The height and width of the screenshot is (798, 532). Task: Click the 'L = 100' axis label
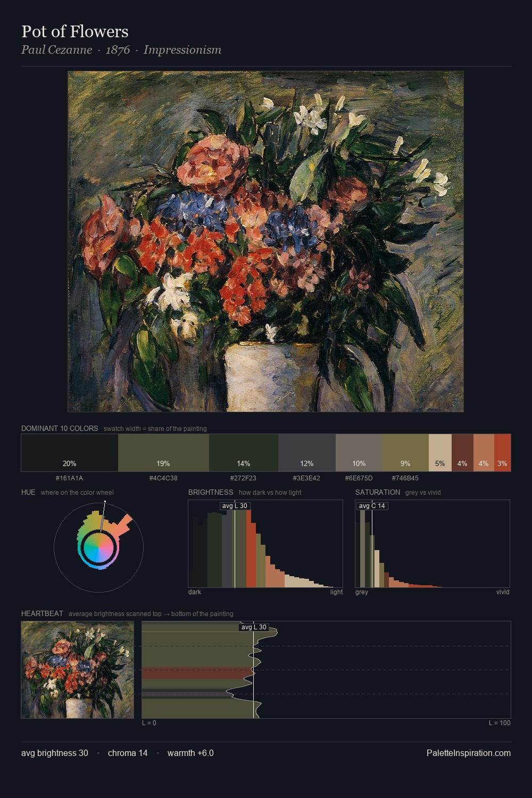click(500, 722)
